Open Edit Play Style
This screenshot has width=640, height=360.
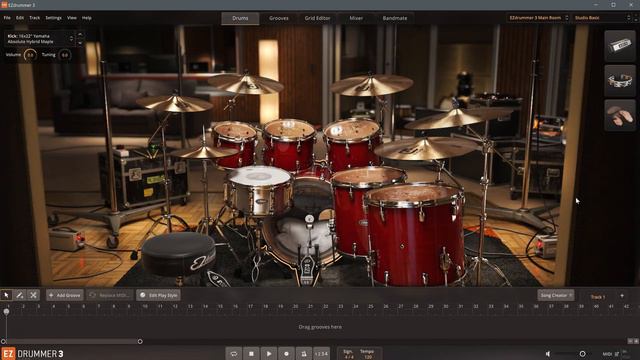pos(158,295)
